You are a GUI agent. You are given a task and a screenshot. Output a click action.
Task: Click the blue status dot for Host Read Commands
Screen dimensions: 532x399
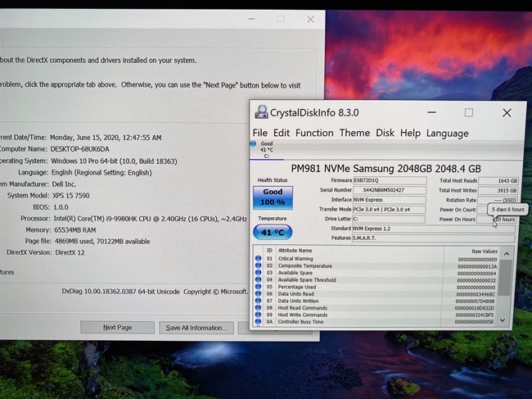click(x=259, y=308)
